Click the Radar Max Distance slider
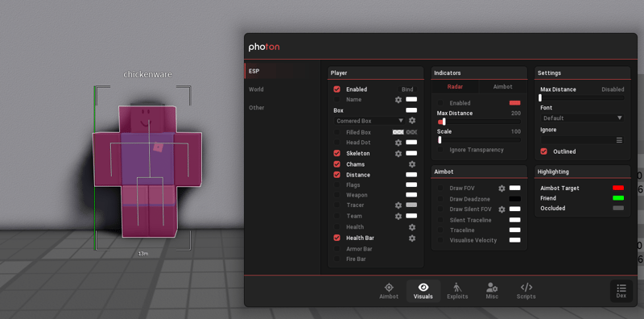Viewport: 644px width, 319px height. [x=479, y=122]
